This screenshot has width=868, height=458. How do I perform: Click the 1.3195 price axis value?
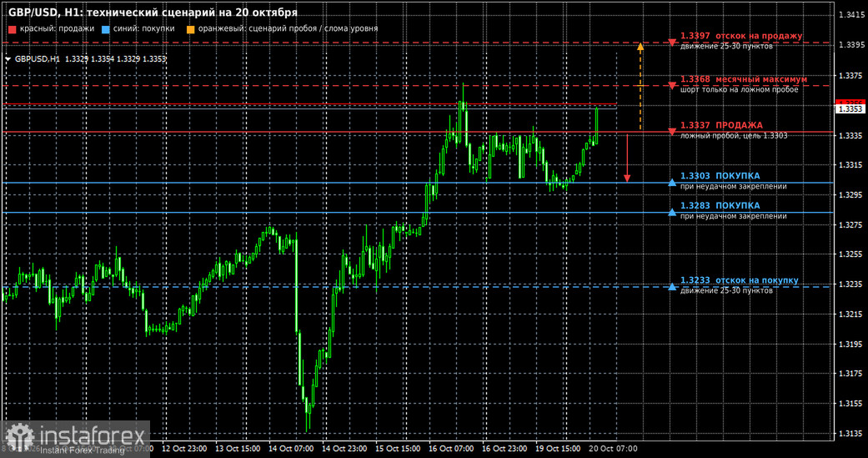click(850, 344)
